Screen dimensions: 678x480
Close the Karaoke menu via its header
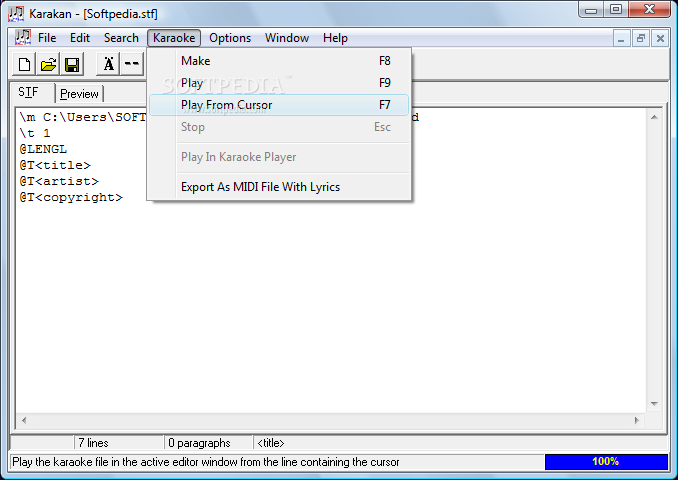(174, 38)
